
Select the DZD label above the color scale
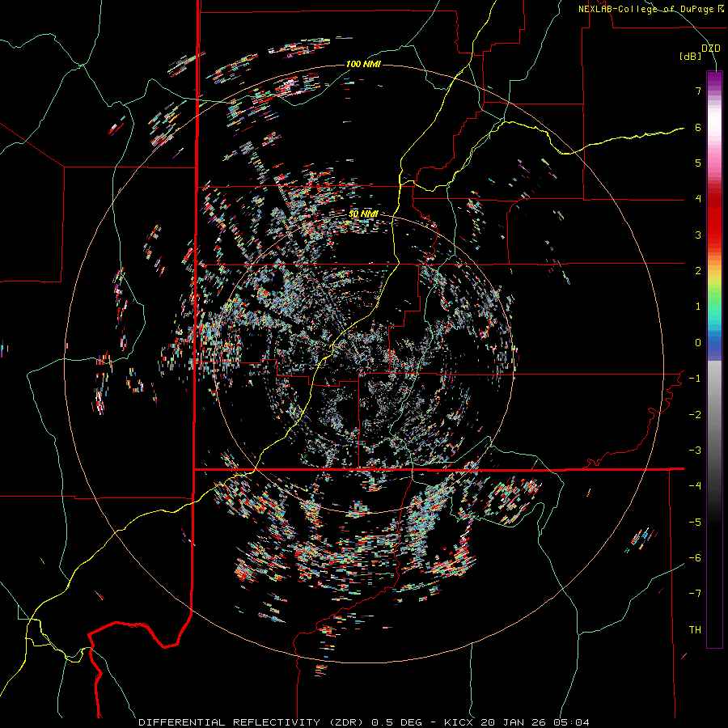[710, 49]
